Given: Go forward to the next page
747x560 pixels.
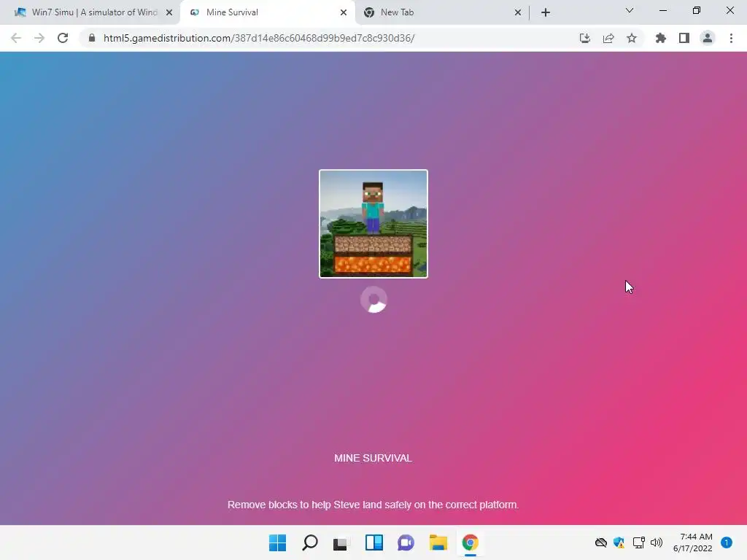Looking at the screenshot, I should click(x=39, y=38).
